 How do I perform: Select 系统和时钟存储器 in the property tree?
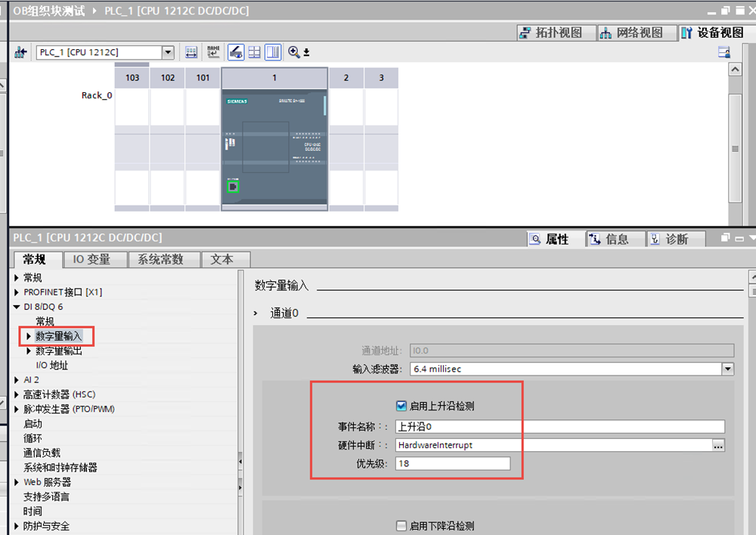[60, 468]
